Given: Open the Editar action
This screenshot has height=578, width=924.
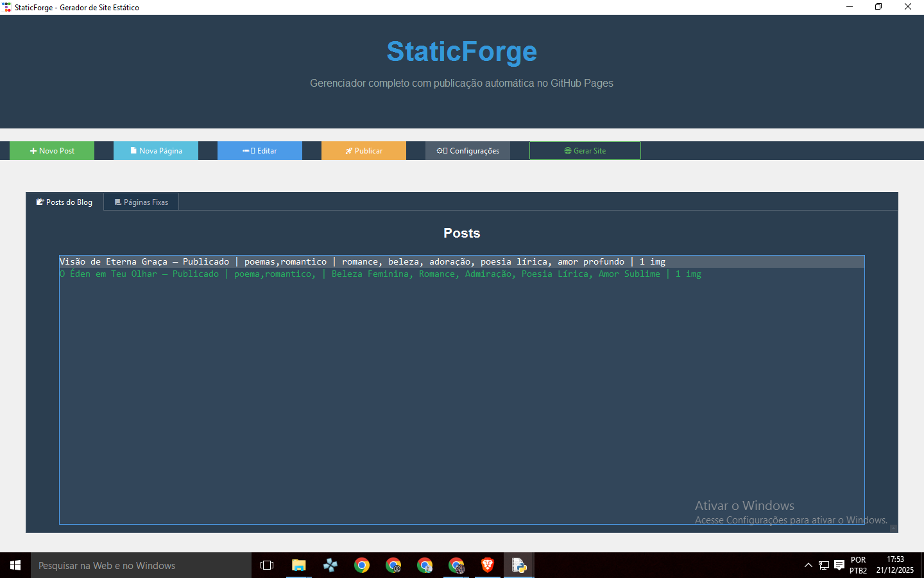Looking at the screenshot, I should tap(260, 151).
